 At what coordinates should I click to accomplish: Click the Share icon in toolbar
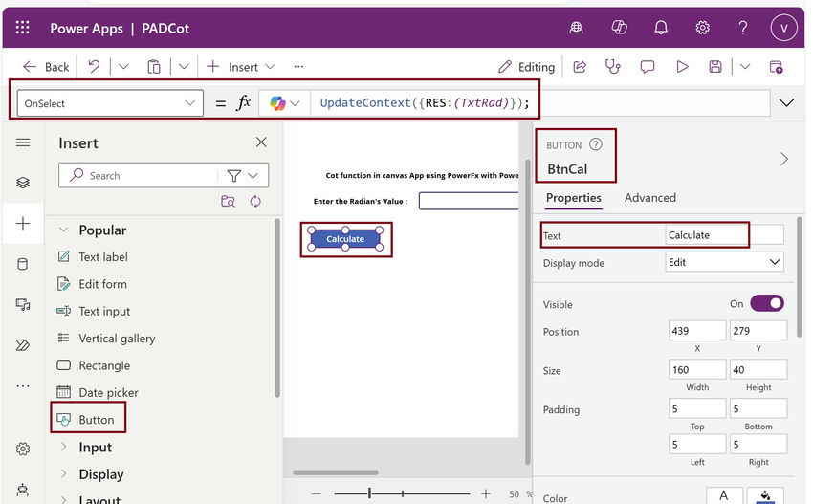[580, 66]
